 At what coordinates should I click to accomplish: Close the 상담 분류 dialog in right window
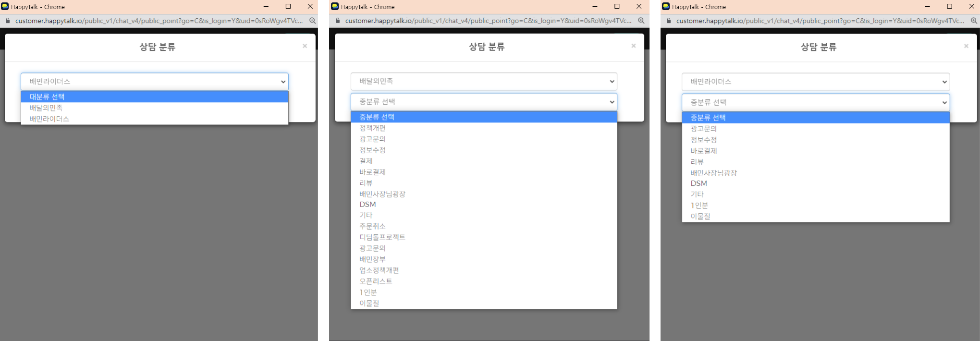pos(966,46)
